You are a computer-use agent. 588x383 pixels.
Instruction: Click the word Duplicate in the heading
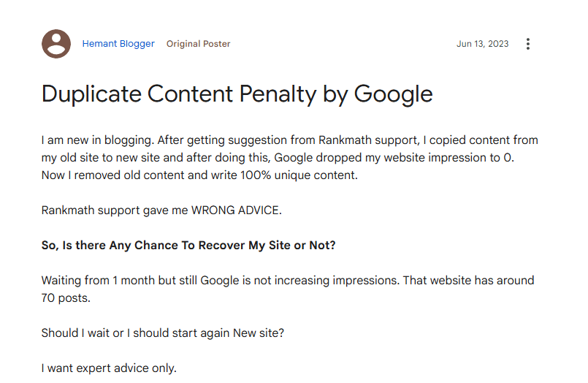click(x=91, y=94)
